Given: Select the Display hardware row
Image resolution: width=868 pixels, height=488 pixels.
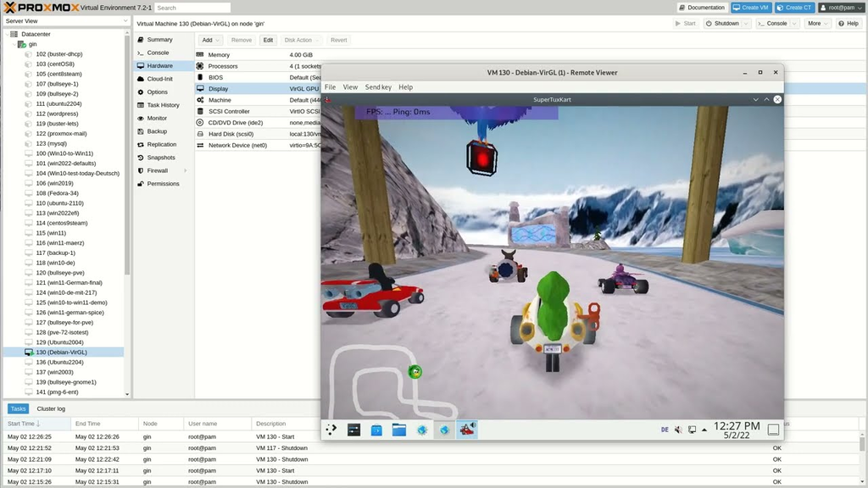Looking at the screenshot, I should coord(218,89).
